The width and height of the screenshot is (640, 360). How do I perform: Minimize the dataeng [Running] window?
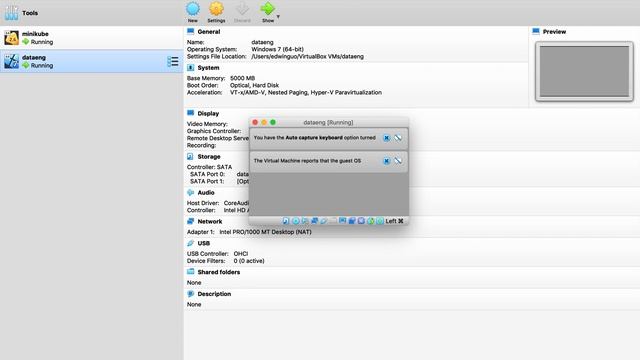(x=264, y=122)
